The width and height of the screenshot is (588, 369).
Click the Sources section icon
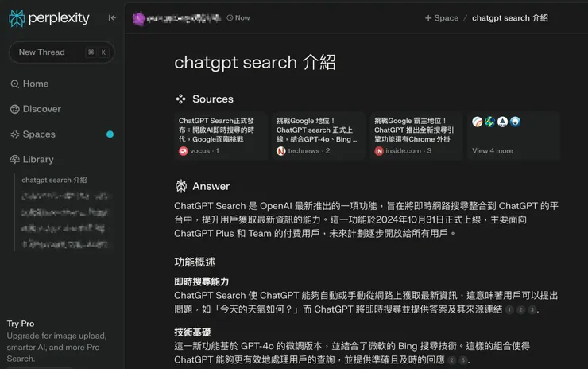click(x=180, y=99)
